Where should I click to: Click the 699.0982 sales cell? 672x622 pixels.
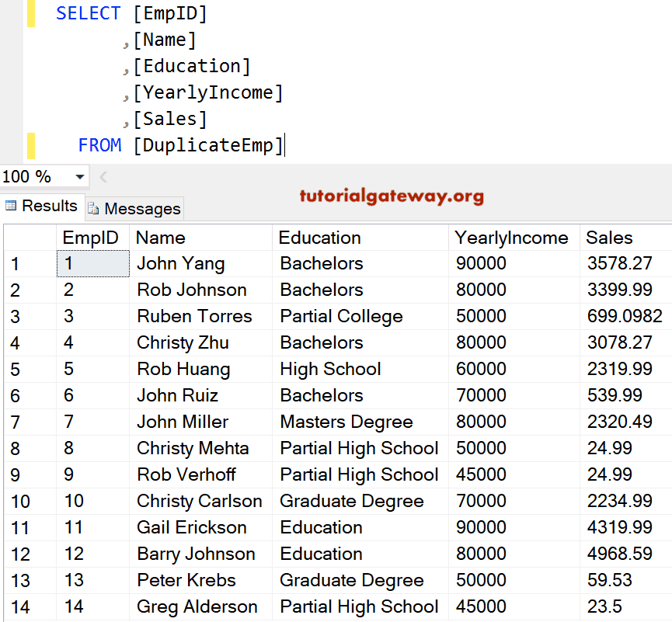pos(625,317)
